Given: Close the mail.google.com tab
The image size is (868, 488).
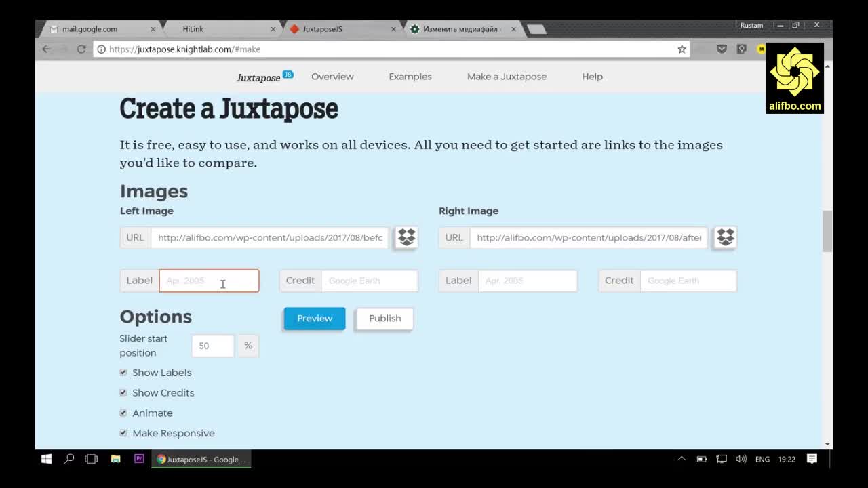Looking at the screenshot, I should tap(153, 29).
